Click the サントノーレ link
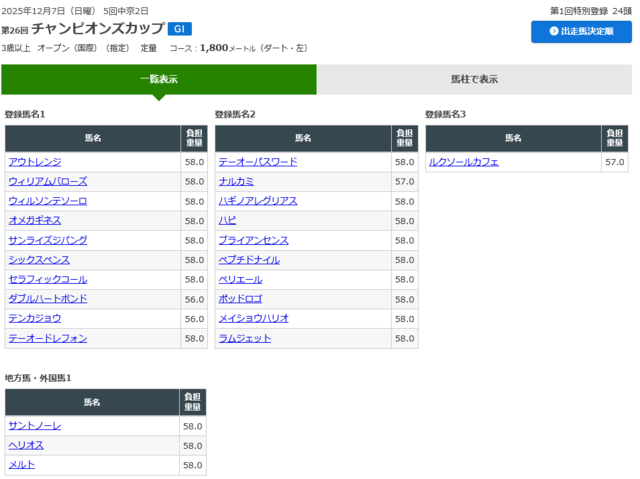Screen dimensions: 640x479 point(35,426)
